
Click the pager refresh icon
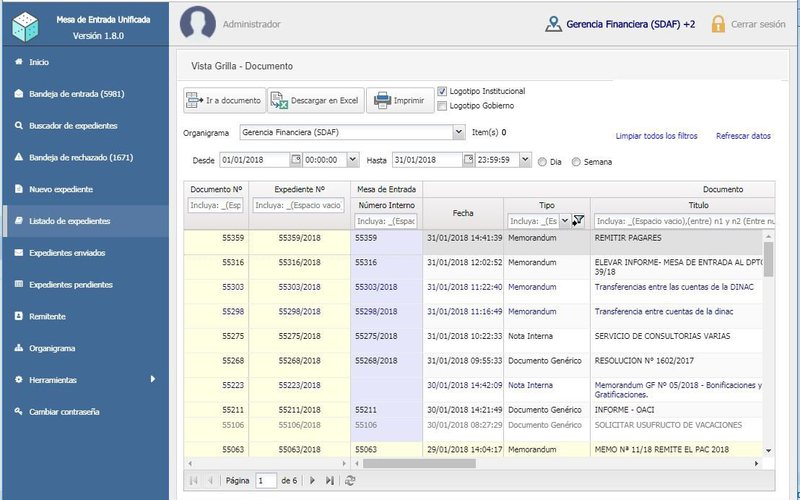coord(350,481)
